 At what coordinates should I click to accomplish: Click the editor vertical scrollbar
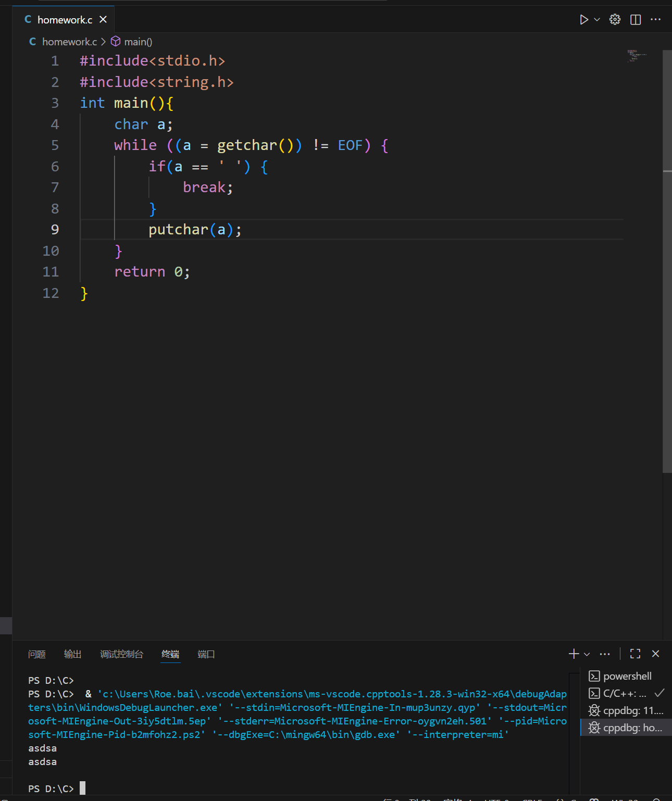(x=667, y=261)
